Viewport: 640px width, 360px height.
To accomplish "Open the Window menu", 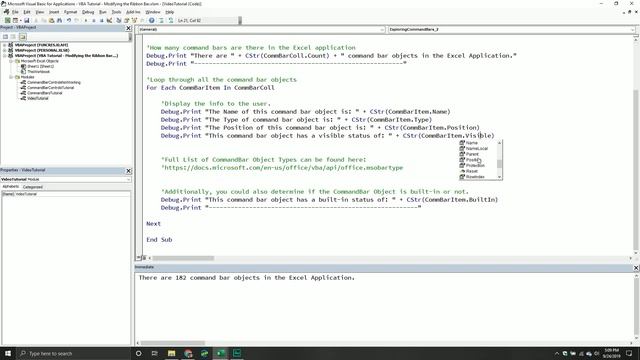I will [x=153, y=12].
